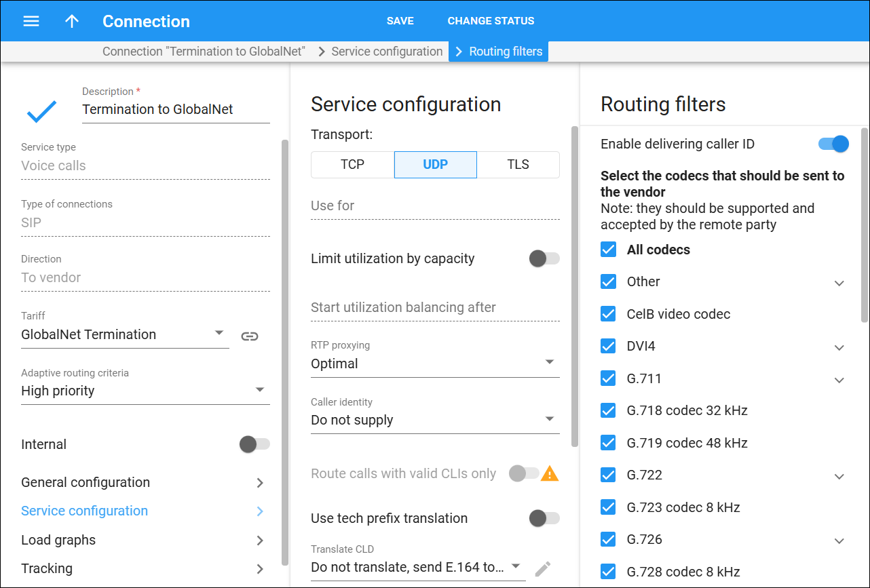Screen dimensions: 870x588
Task: Uncheck the DVI4 checkbox
Action: tap(609, 346)
